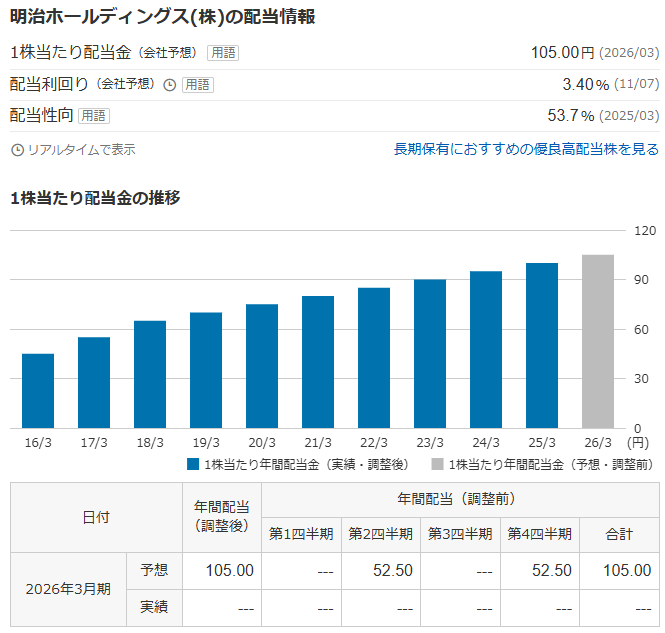Open 用語 glossary for 1株当たり配当金
This screenshot has height=633, width=665.
(223, 53)
